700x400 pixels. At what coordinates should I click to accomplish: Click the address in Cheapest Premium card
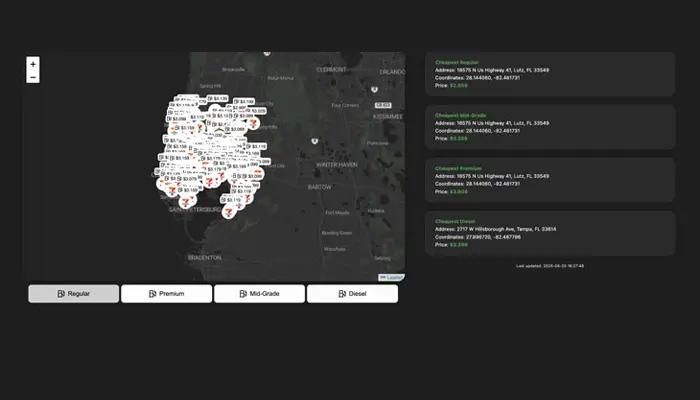pos(492,176)
